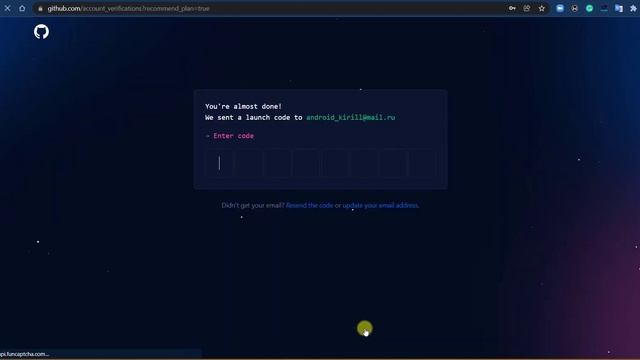Focus the first launch code digit box
640x360 pixels.
220,163
